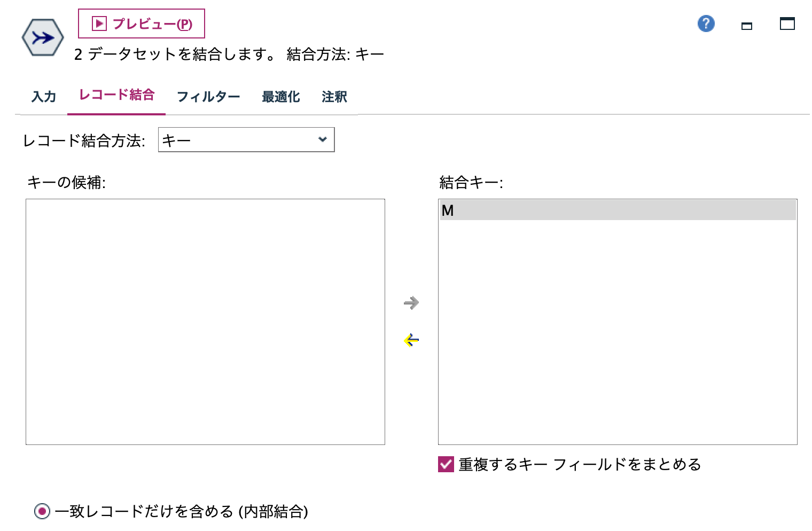Click inside the empty キーの候補 list

pos(205,321)
